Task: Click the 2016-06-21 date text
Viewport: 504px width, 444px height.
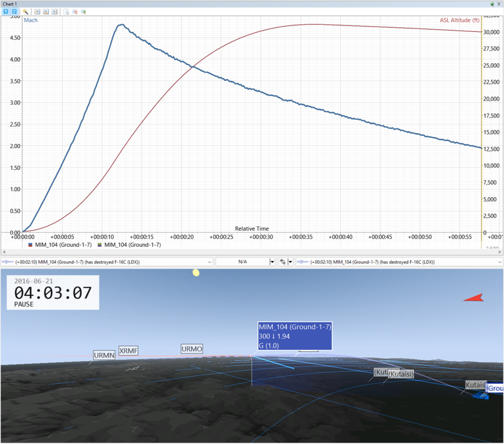Action: point(34,281)
